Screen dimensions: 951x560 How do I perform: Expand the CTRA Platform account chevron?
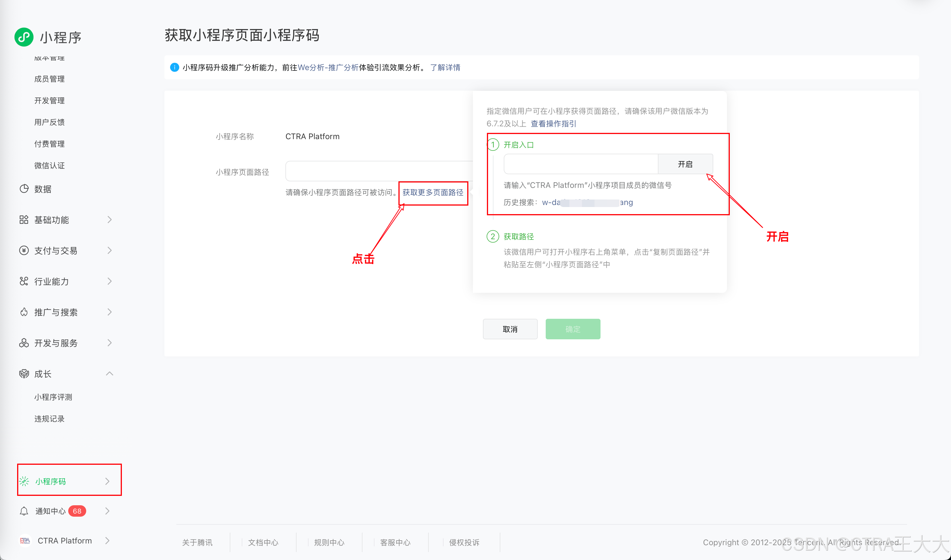coord(107,540)
